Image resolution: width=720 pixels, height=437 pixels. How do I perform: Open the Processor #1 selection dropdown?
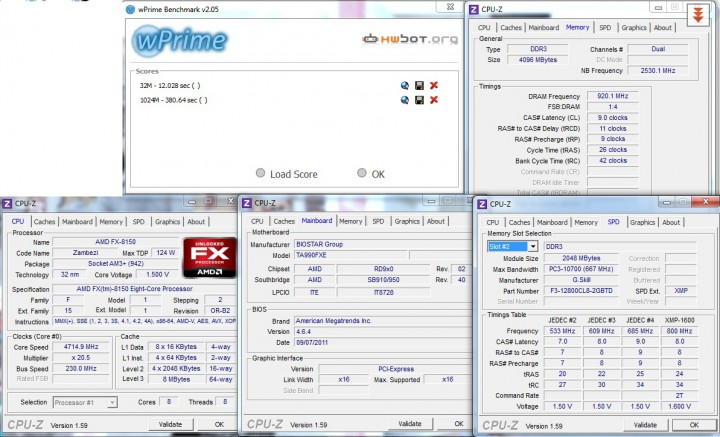(x=112, y=403)
